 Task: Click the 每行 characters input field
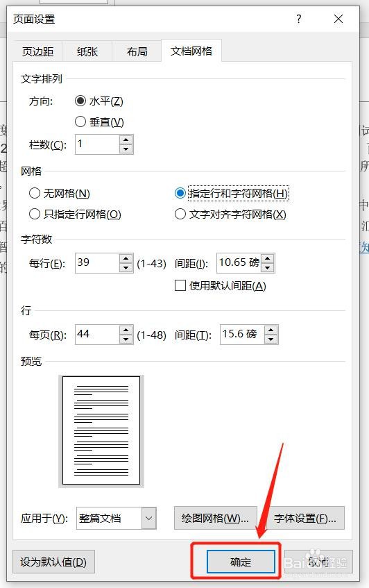pos(97,263)
